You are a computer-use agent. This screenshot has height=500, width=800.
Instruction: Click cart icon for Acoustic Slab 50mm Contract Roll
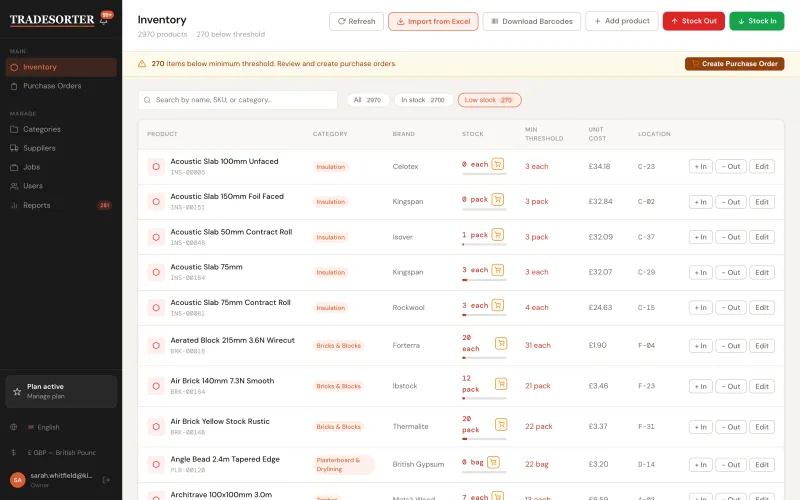coord(497,234)
